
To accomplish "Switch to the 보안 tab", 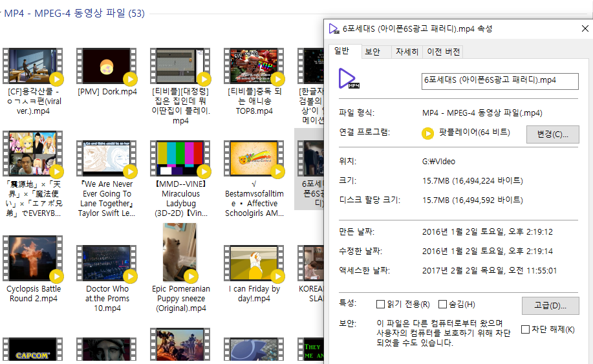I will point(372,52).
